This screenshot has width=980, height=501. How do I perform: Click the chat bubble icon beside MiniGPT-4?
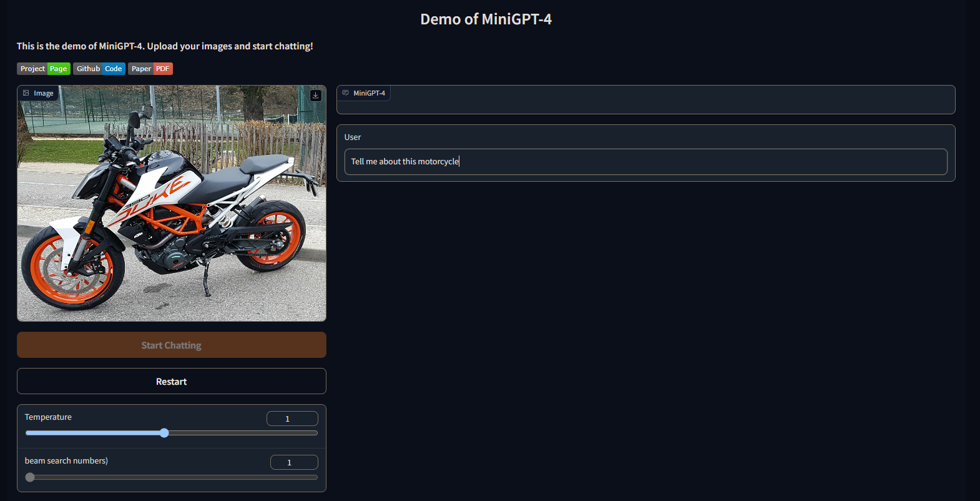[345, 93]
